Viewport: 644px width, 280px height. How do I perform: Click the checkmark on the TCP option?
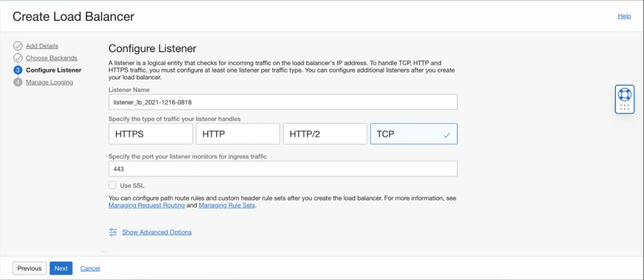pos(447,135)
